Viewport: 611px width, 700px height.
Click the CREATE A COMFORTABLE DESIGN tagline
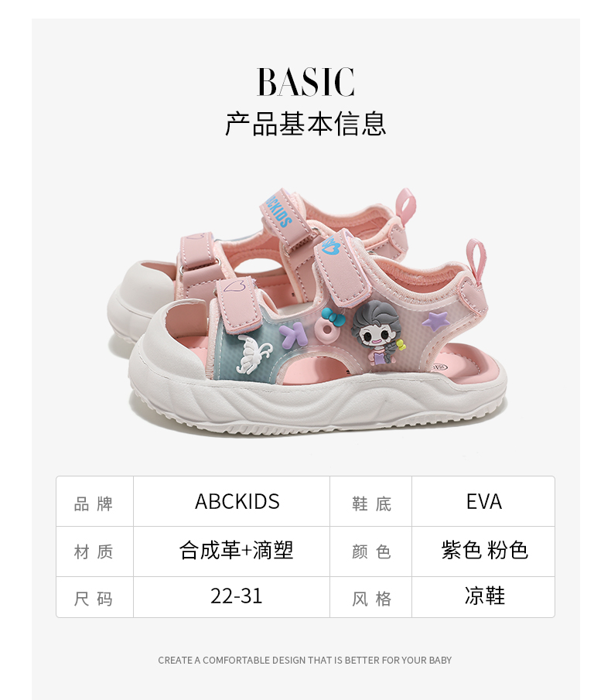305,661
